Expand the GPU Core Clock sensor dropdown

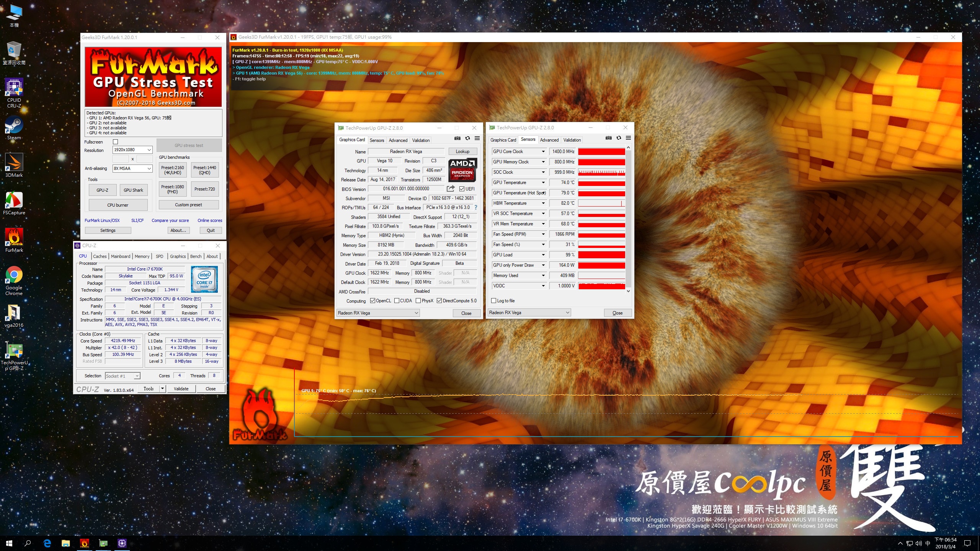(543, 152)
